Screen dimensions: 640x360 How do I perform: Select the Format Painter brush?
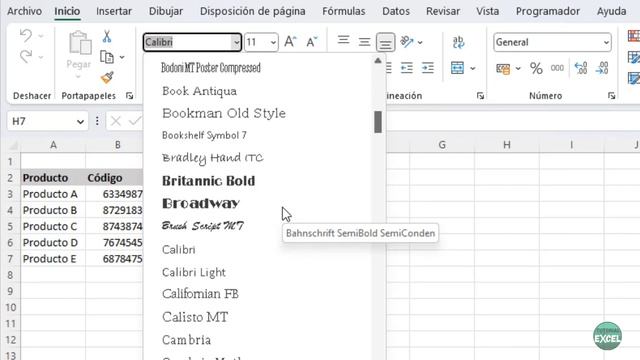tap(107, 77)
